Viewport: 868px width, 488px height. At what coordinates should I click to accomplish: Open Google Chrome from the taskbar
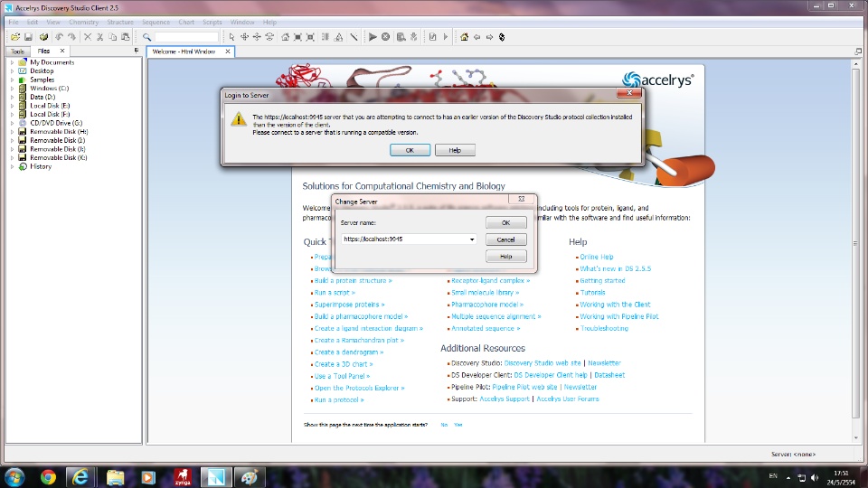click(48, 477)
